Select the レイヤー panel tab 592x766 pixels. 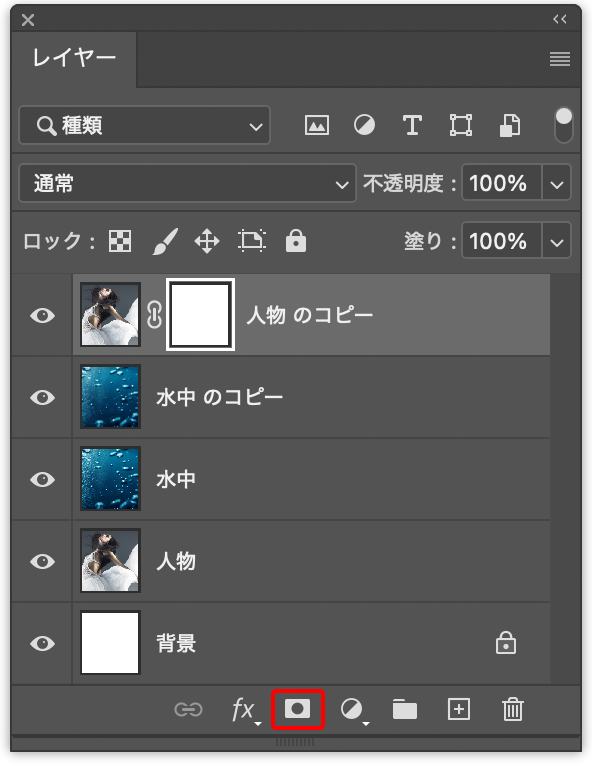tap(74, 59)
